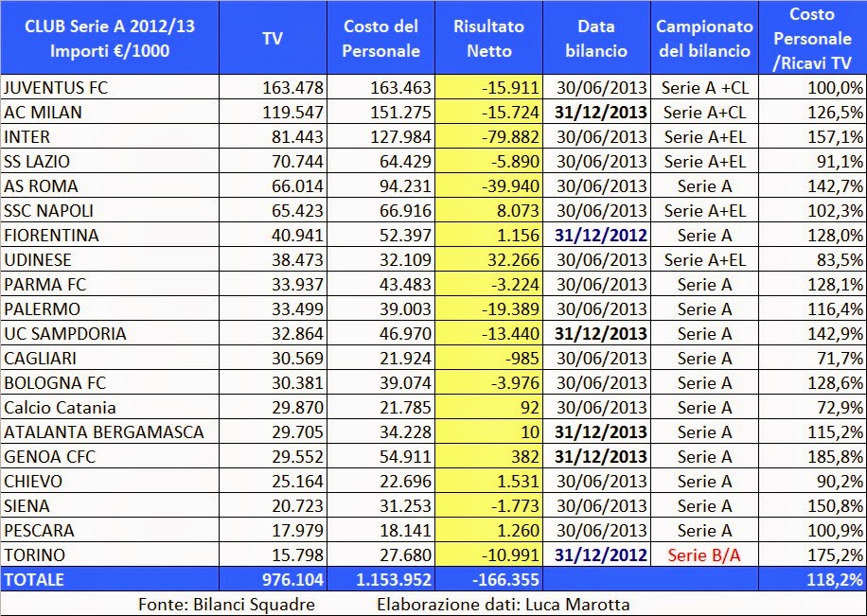Click Genoa date 31/12/2013
Screen dimensions: 867x616
(601, 457)
